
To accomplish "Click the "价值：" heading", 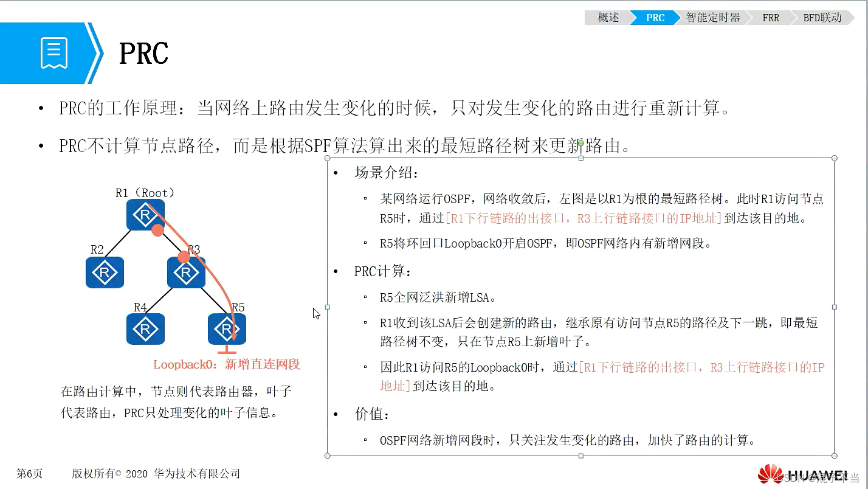I will point(372,415).
